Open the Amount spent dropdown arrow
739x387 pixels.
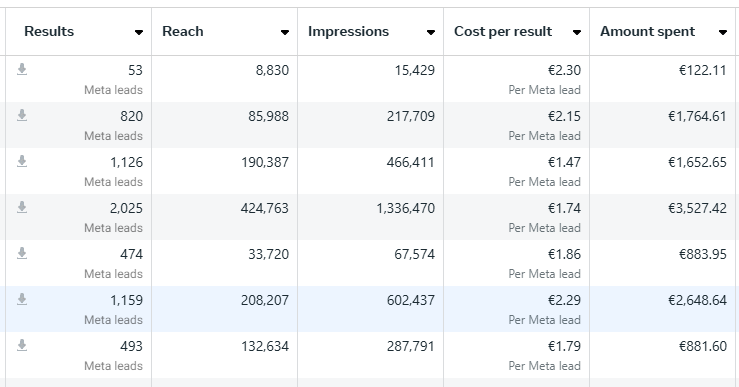[x=723, y=32]
